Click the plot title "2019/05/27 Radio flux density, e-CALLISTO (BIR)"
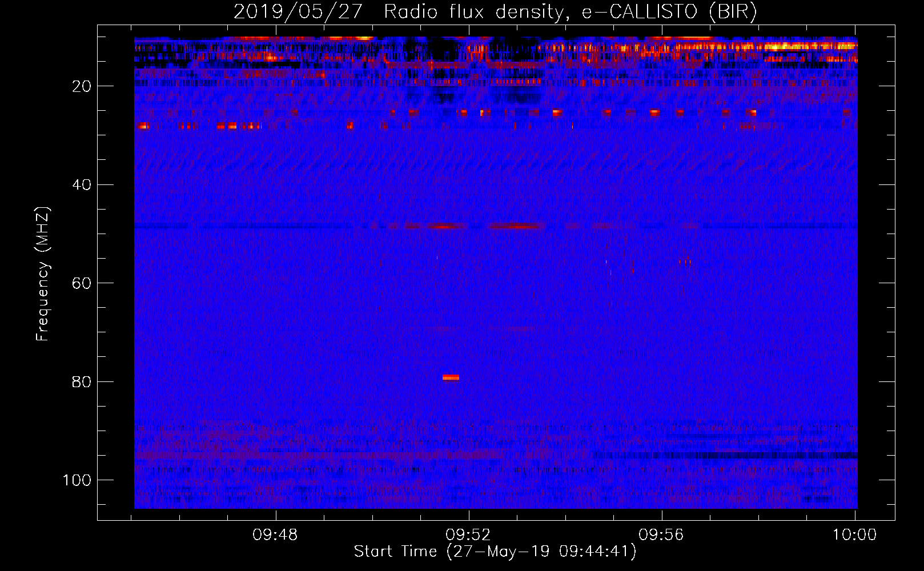Image resolution: width=924 pixels, height=571 pixels. point(495,11)
